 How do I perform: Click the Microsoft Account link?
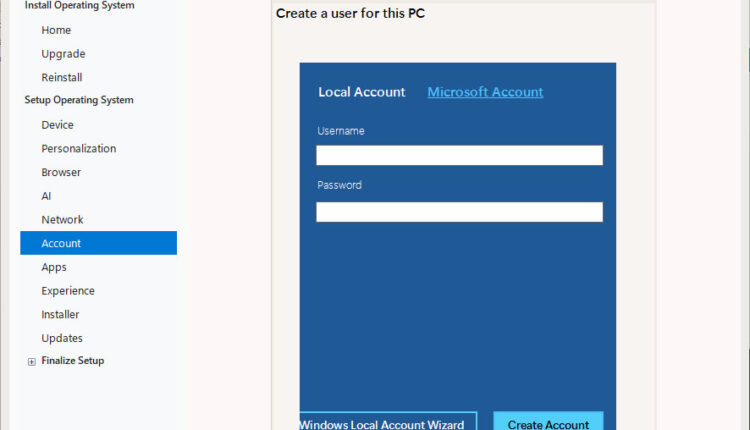point(485,92)
